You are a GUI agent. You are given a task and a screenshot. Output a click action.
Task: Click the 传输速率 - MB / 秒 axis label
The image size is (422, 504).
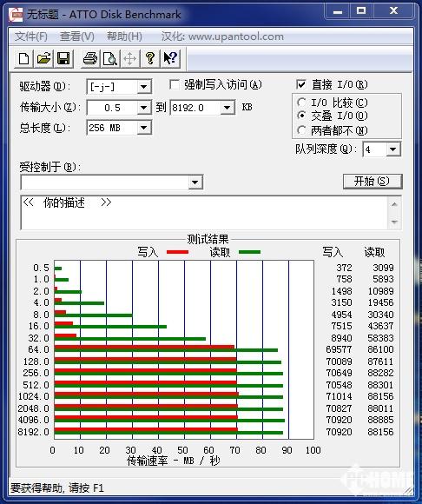(174, 461)
